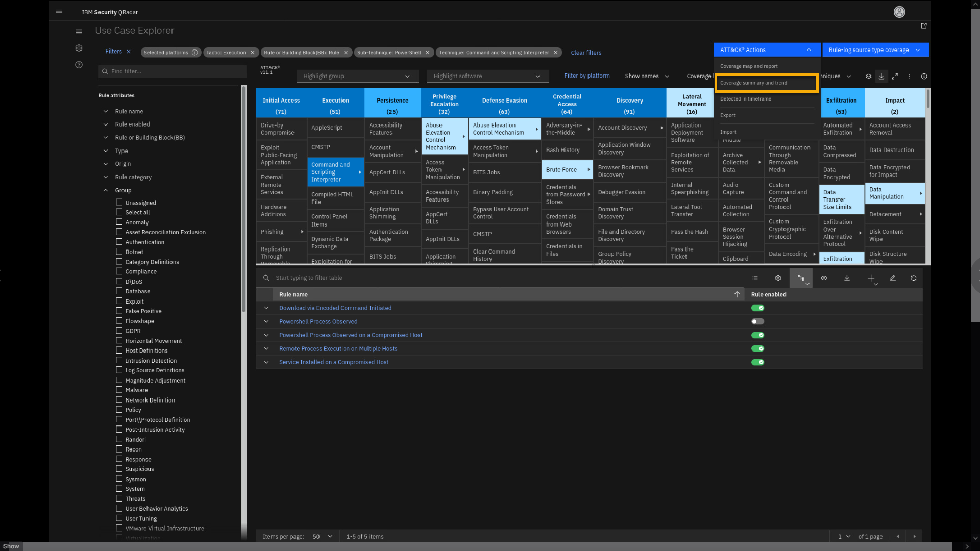Expand the Download via Encoded Command Initiated row
The image size is (980, 551).
click(x=266, y=308)
